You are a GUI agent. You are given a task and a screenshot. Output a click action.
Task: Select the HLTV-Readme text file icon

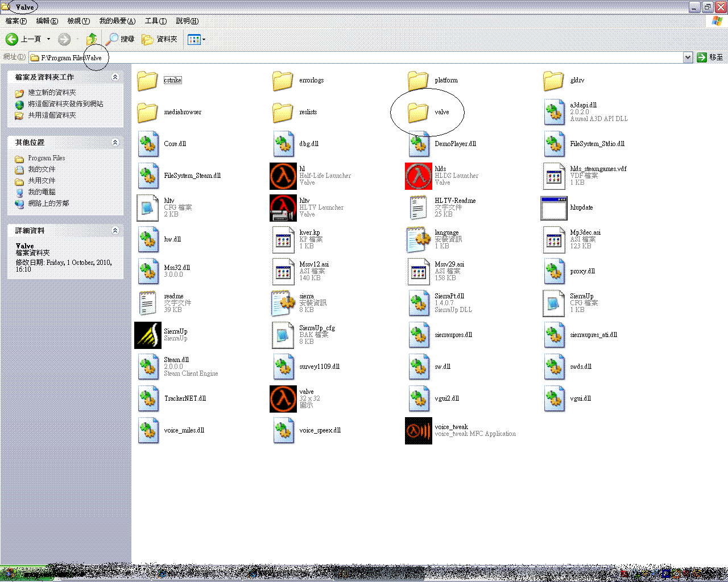click(x=418, y=208)
